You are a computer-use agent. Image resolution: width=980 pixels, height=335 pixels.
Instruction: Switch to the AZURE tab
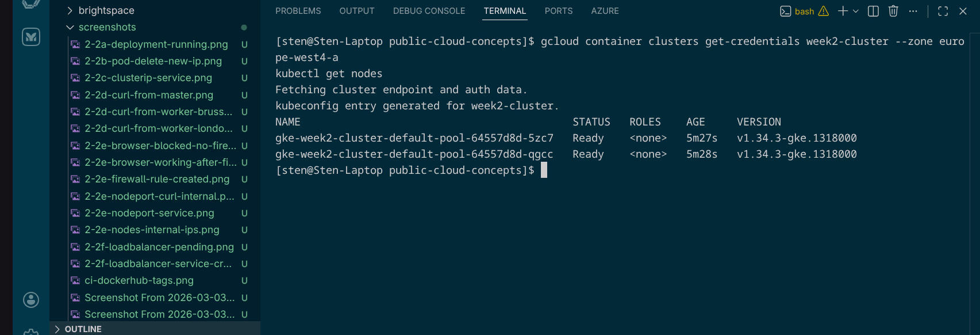pyautogui.click(x=605, y=10)
